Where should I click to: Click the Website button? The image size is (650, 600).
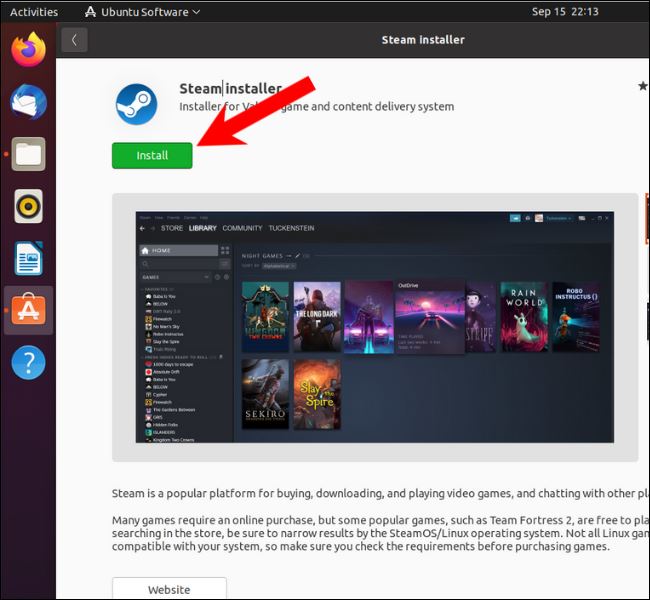pos(169,589)
